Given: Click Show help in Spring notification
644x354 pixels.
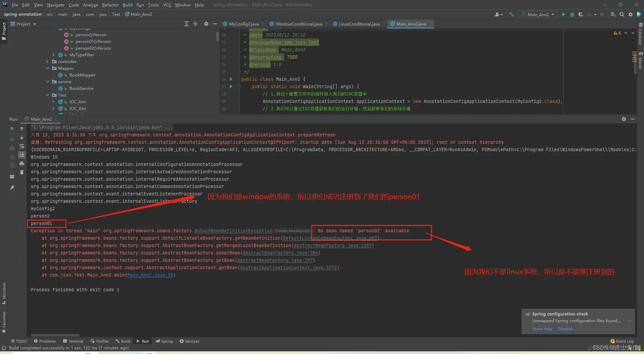Looking at the screenshot, I should click(542, 329).
